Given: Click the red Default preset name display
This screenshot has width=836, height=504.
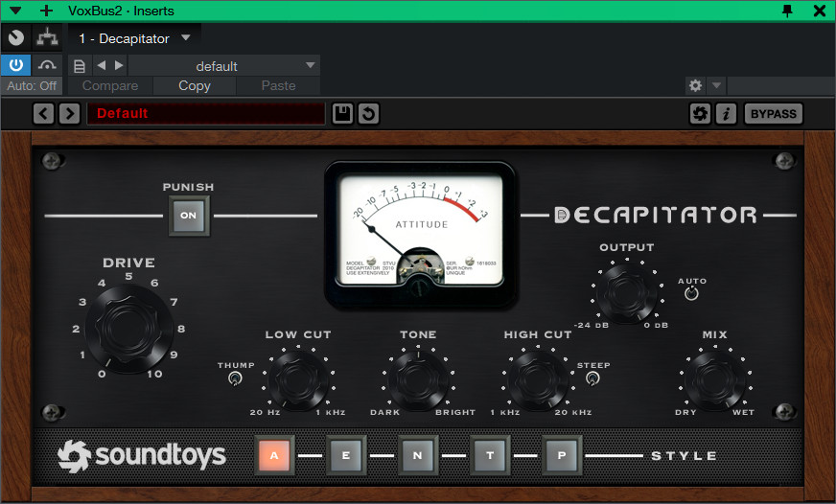Looking at the screenshot, I should pyautogui.click(x=206, y=113).
